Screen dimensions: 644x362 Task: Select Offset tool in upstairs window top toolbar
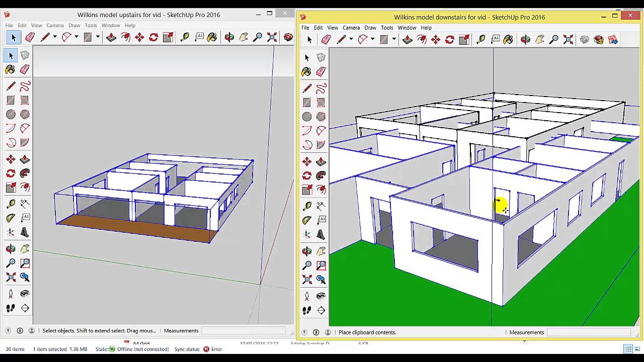pyautogui.click(x=125, y=37)
